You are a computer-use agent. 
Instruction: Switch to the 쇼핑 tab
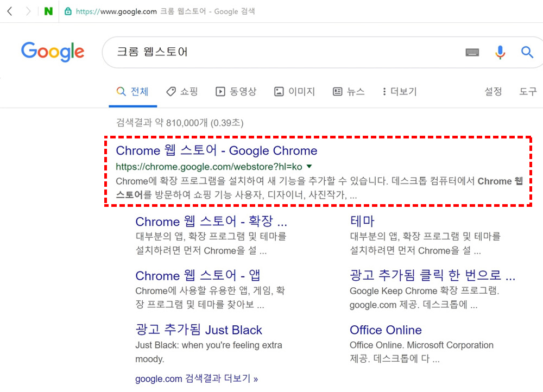(x=182, y=91)
